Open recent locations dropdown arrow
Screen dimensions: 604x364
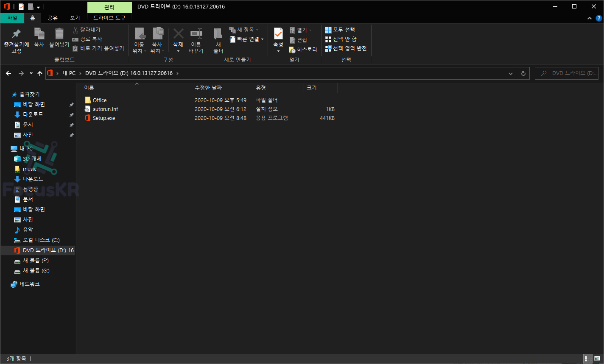point(31,73)
